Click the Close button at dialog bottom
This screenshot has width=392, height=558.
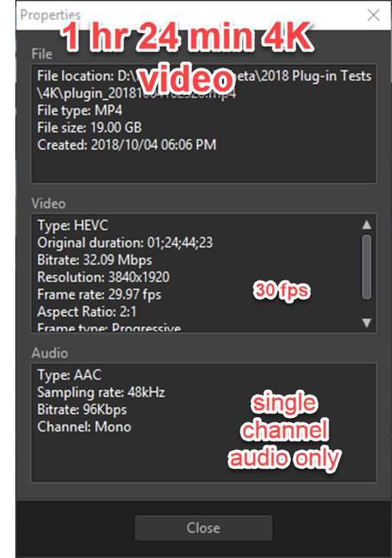click(204, 528)
